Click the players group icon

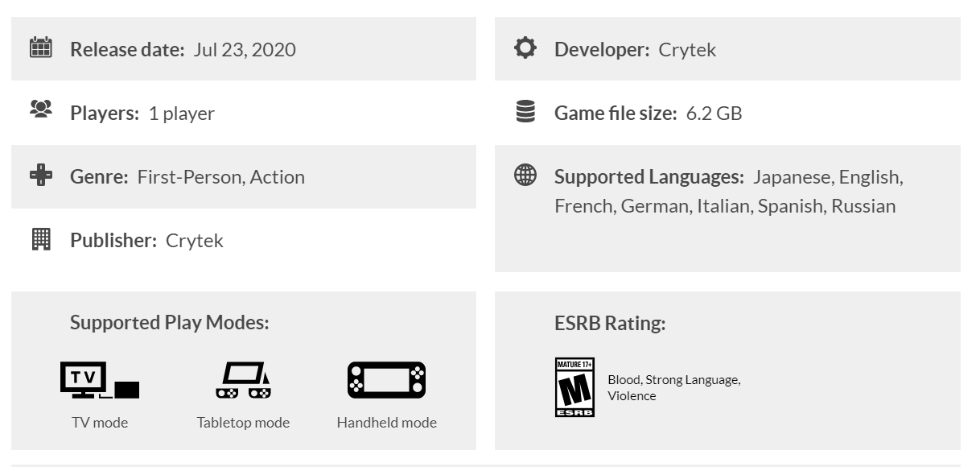[41, 109]
